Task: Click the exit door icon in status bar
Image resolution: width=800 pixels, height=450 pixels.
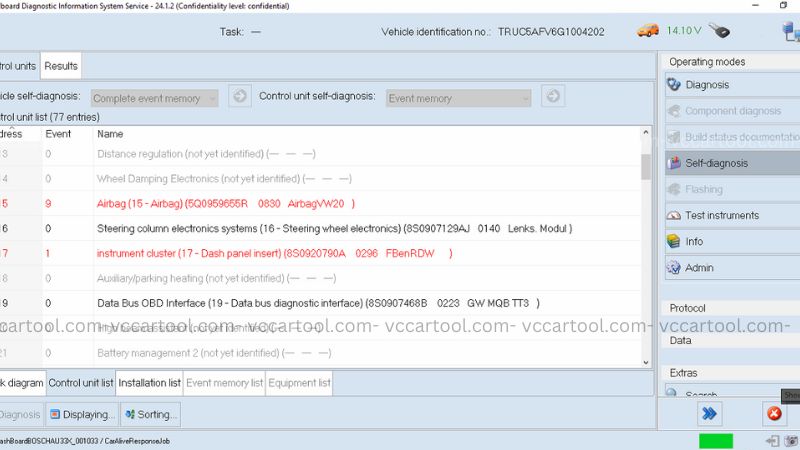Action: pyautogui.click(x=772, y=441)
